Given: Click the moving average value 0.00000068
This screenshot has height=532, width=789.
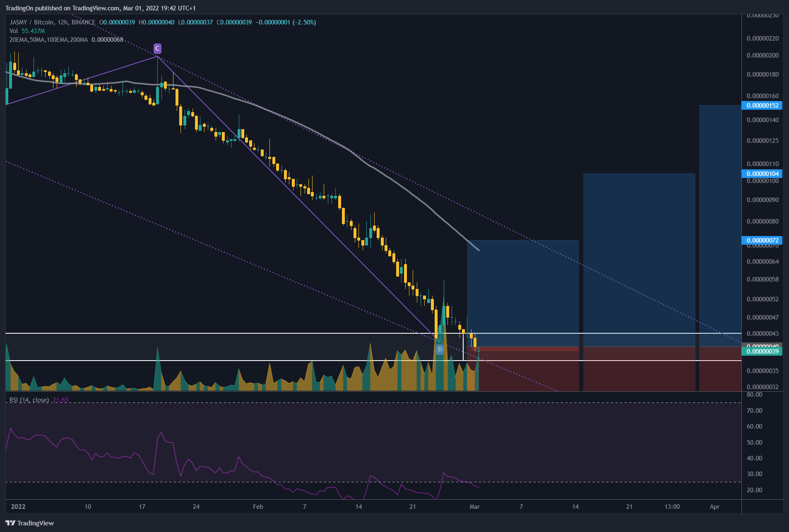Looking at the screenshot, I should click(x=107, y=40).
